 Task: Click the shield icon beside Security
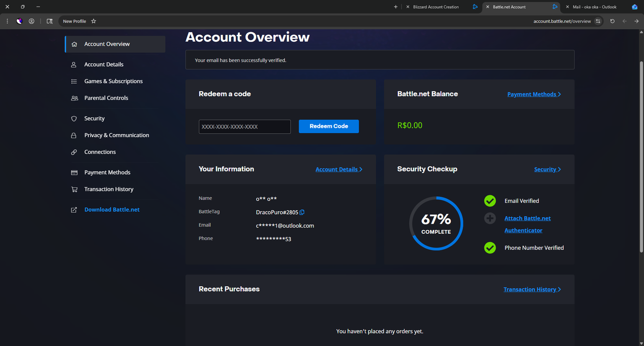tap(74, 119)
